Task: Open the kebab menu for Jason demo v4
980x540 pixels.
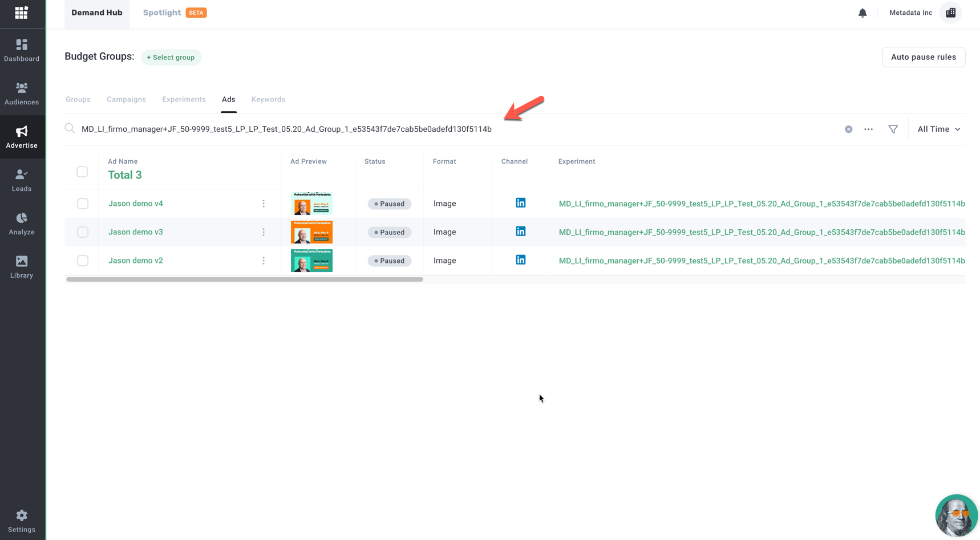Action: 264,204
